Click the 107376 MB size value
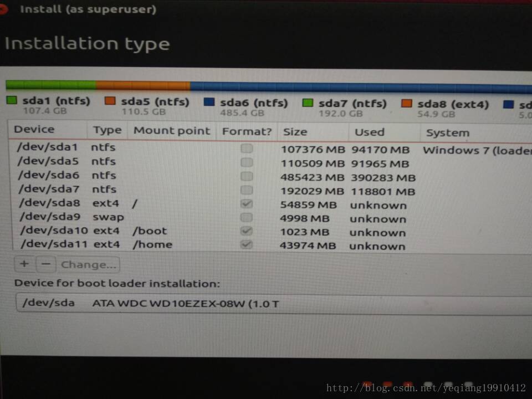The width and height of the screenshot is (532, 399). (313, 149)
